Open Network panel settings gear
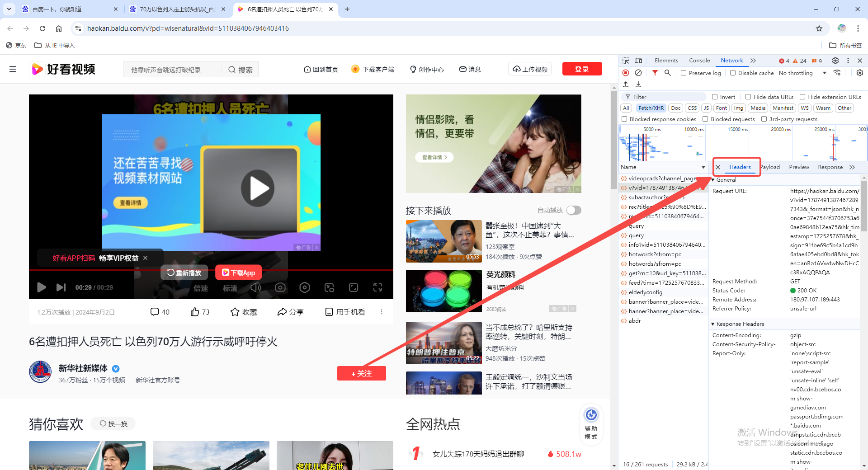Image resolution: width=868 pixels, height=470 pixels. [x=859, y=73]
